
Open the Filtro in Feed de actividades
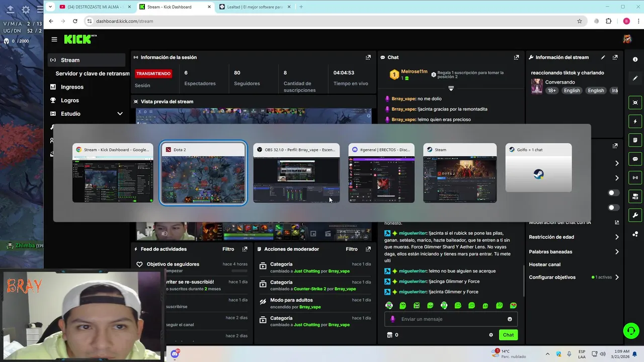[228, 249]
